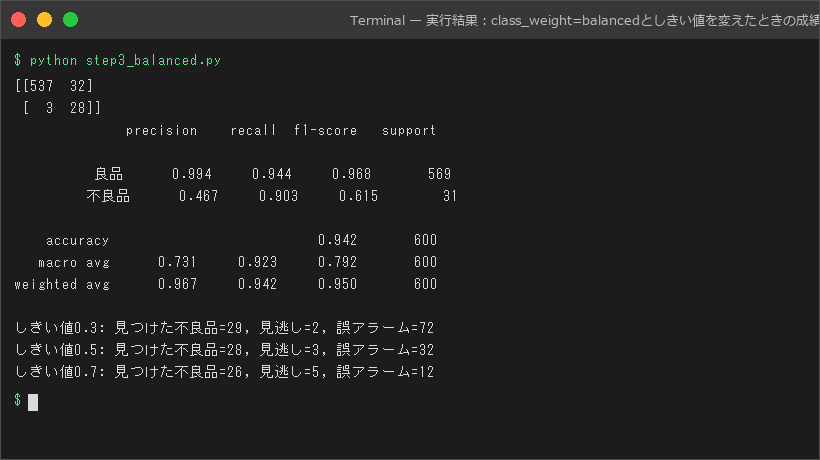The height and width of the screenshot is (460, 820).
Task: Click the 'しきい値0.5' result line
Action: (224, 350)
